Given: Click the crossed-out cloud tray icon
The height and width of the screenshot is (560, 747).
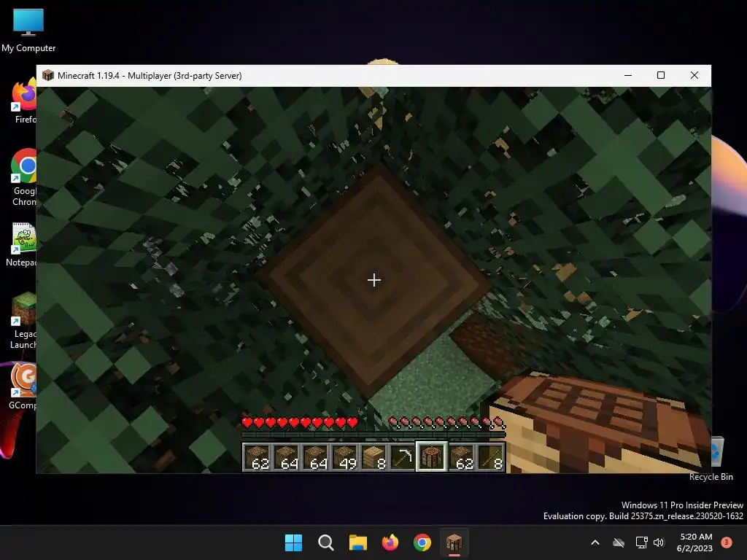Looking at the screenshot, I should (x=619, y=542).
